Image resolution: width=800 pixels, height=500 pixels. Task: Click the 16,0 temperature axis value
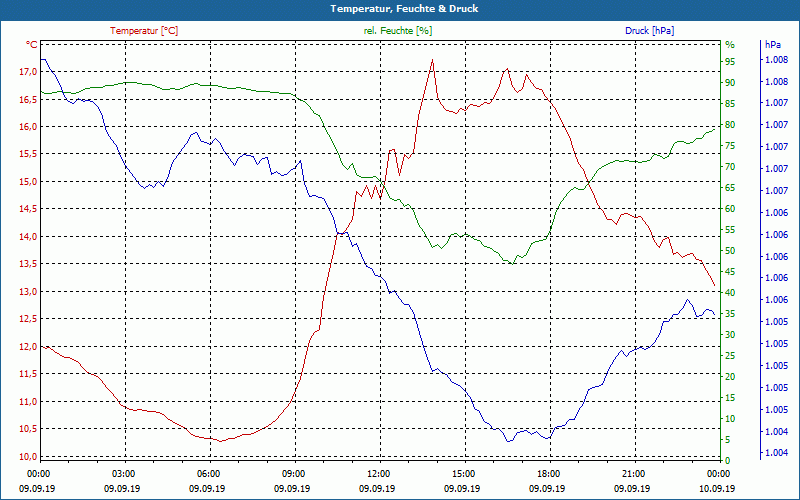[28, 127]
